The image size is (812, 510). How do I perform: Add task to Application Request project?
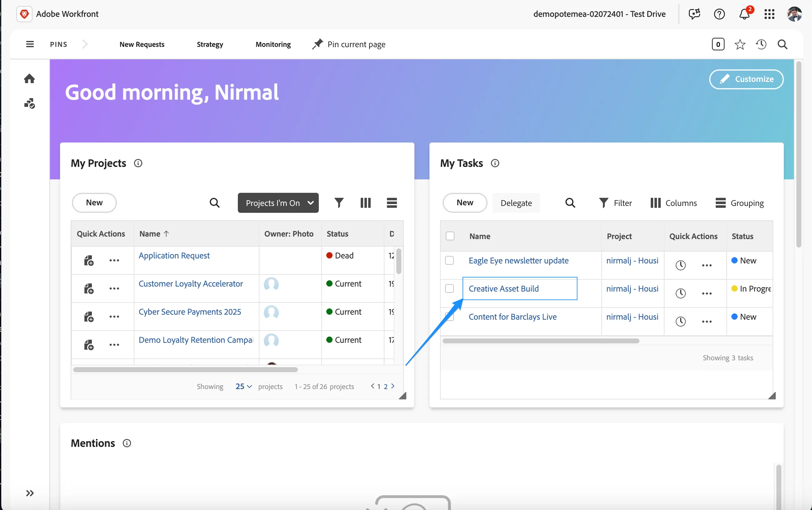click(89, 261)
